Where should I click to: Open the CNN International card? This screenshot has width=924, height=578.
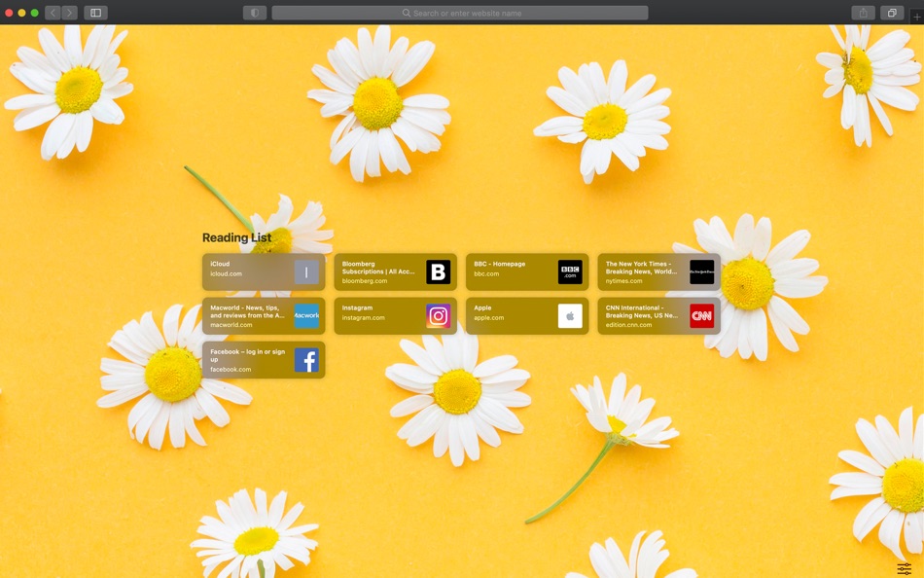pos(658,315)
